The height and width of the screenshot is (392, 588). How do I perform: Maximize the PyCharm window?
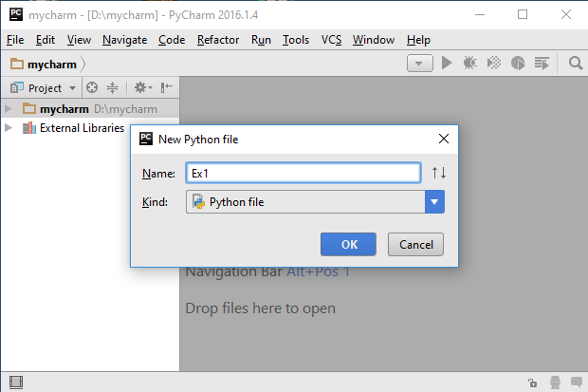[x=523, y=14]
